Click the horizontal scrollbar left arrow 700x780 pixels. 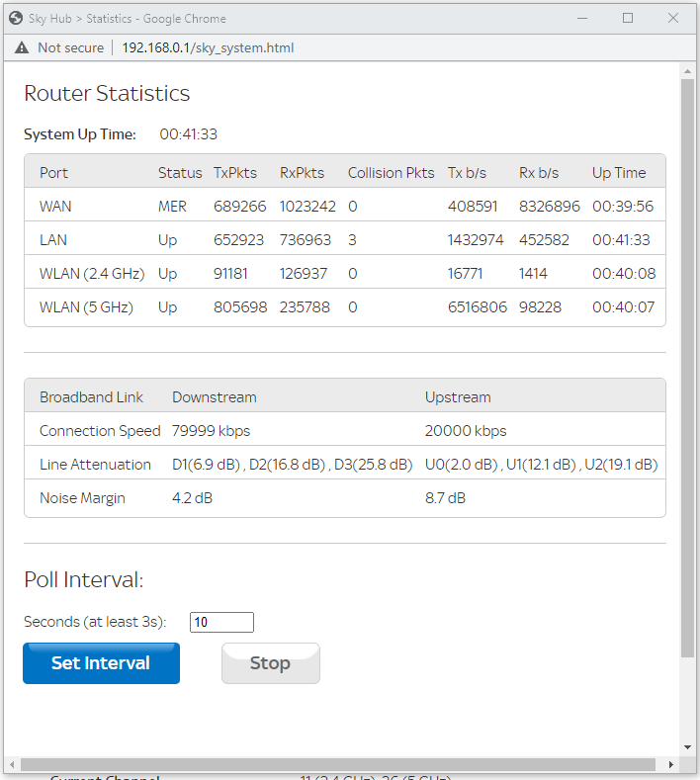(x=11, y=765)
